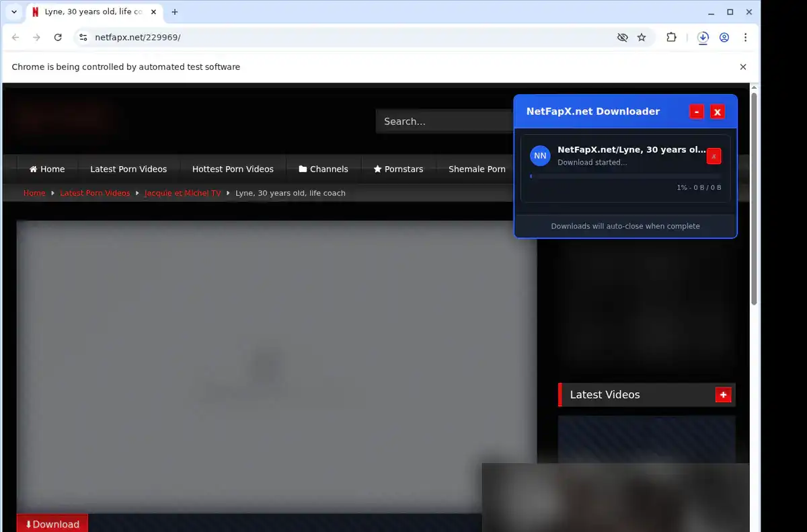Click the NetFapX.net Downloader title
The width and height of the screenshot is (807, 532).
(x=592, y=112)
